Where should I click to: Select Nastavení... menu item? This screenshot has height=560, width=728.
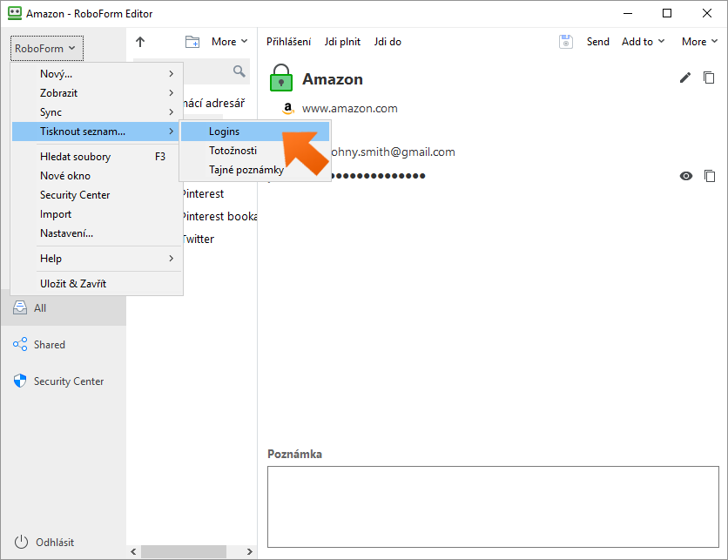pos(97,233)
